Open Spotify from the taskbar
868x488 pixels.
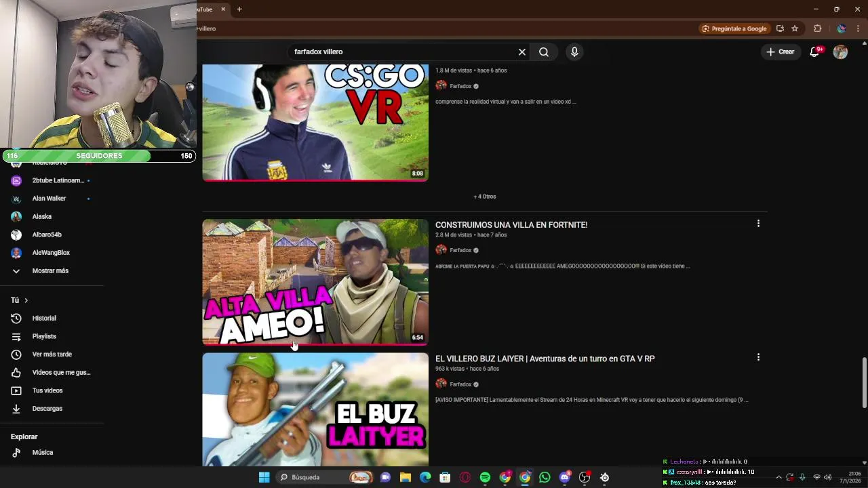pos(485,477)
